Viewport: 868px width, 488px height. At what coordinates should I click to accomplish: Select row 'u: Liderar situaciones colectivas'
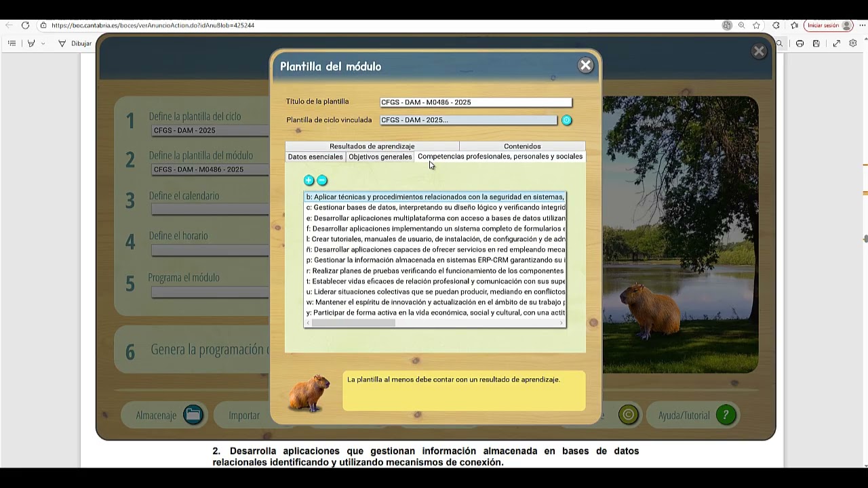click(x=435, y=291)
